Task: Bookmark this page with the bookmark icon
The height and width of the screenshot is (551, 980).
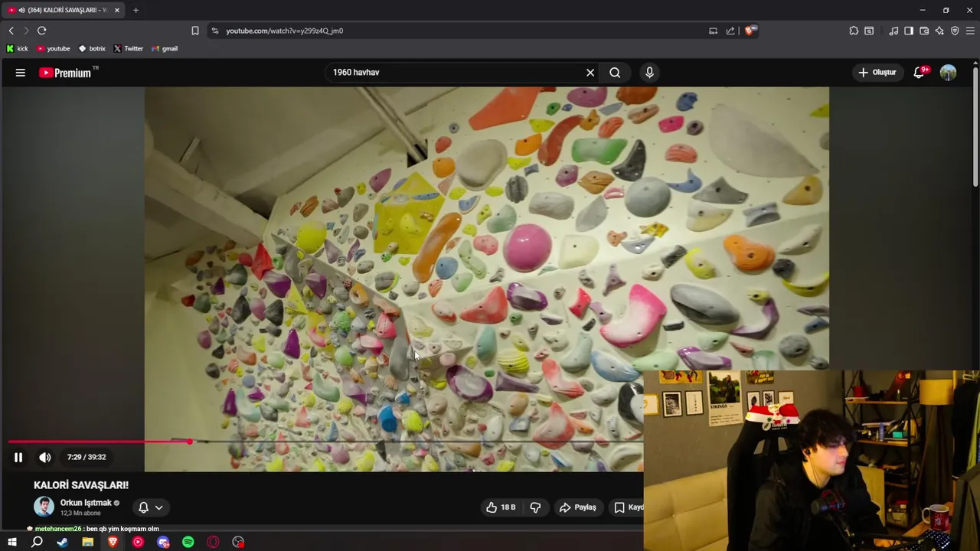Action: (195, 31)
